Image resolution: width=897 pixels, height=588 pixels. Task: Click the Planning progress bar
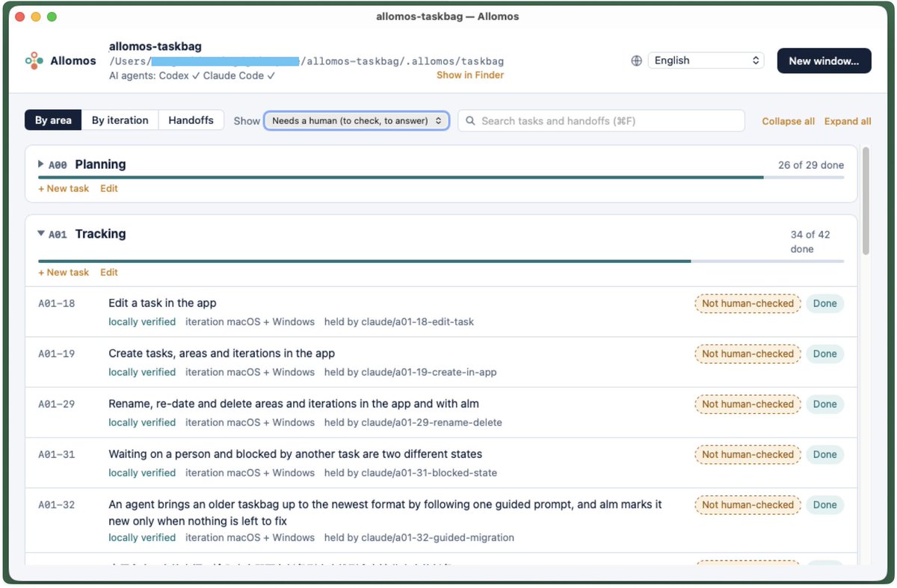click(441, 177)
